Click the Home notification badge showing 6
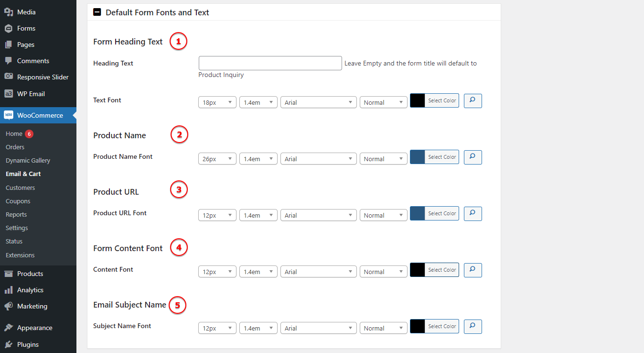Viewport: 644px width, 353px height. [x=29, y=134]
